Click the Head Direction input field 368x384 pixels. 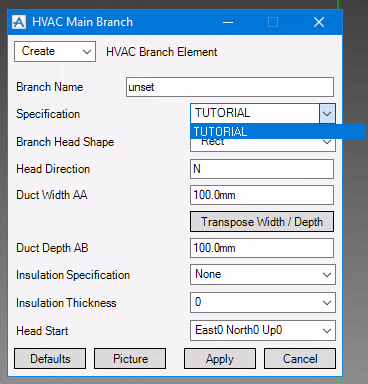[262, 169]
